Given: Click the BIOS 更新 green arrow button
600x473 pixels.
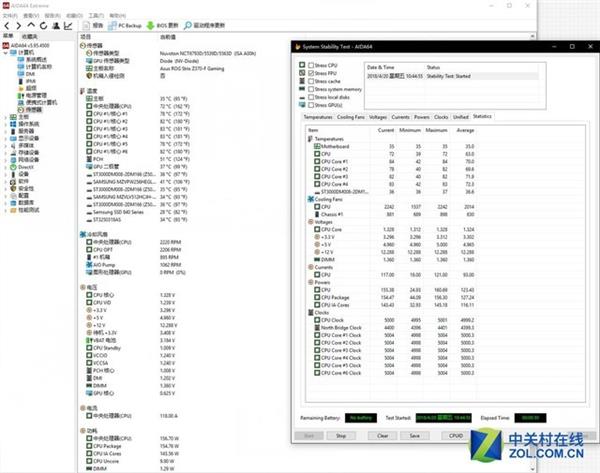Looking at the screenshot, I should pos(163,26).
